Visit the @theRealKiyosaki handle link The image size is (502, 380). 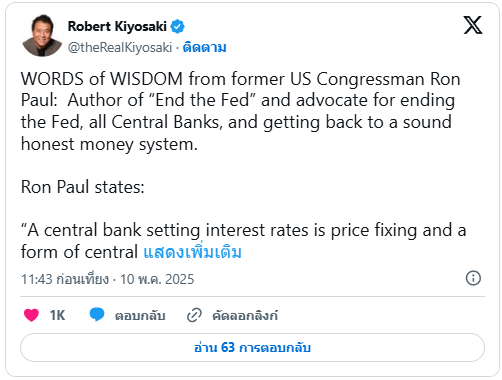[x=120, y=47]
